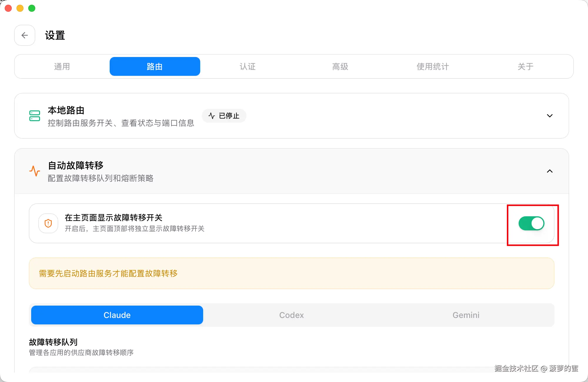
Task: Click the red close window button
Action: [8, 8]
